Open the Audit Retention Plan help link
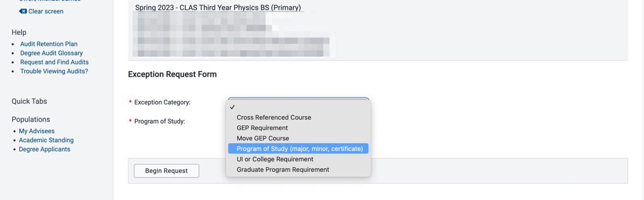The height and width of the screenshot is (200, 644). click(49, 44)
